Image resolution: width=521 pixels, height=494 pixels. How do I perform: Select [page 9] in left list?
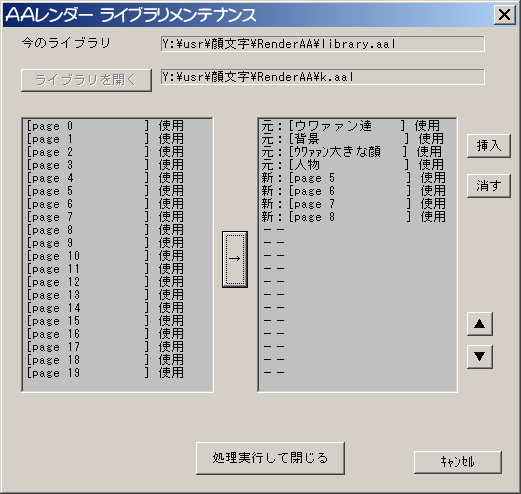pos(105,243)
